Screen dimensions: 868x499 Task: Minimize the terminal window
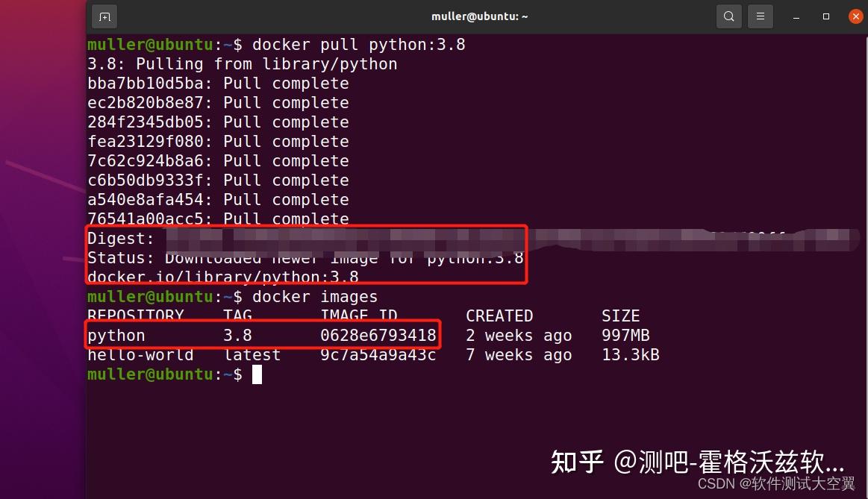[x=795, y=16]
